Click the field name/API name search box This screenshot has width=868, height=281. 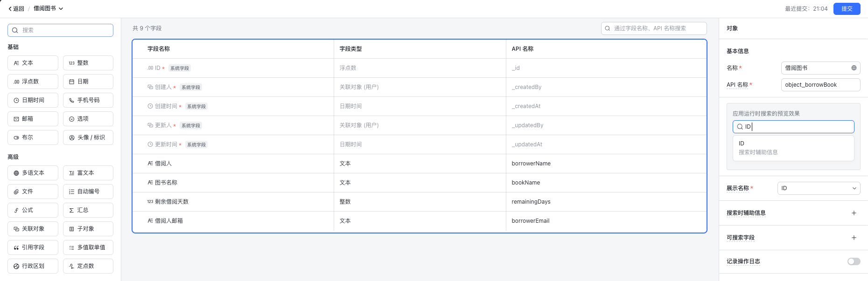[654, 28]
